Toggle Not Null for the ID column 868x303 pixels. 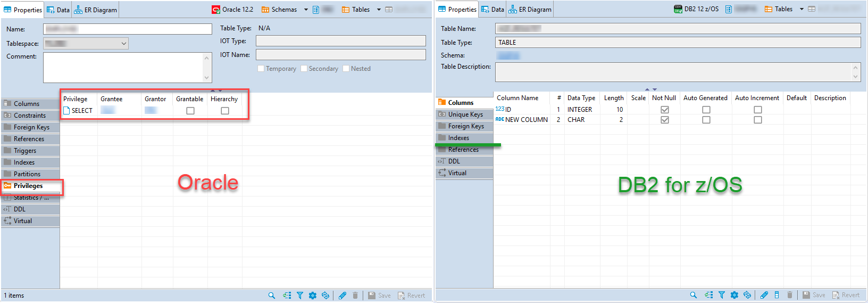pyautogui.click(x=665, y=110)
